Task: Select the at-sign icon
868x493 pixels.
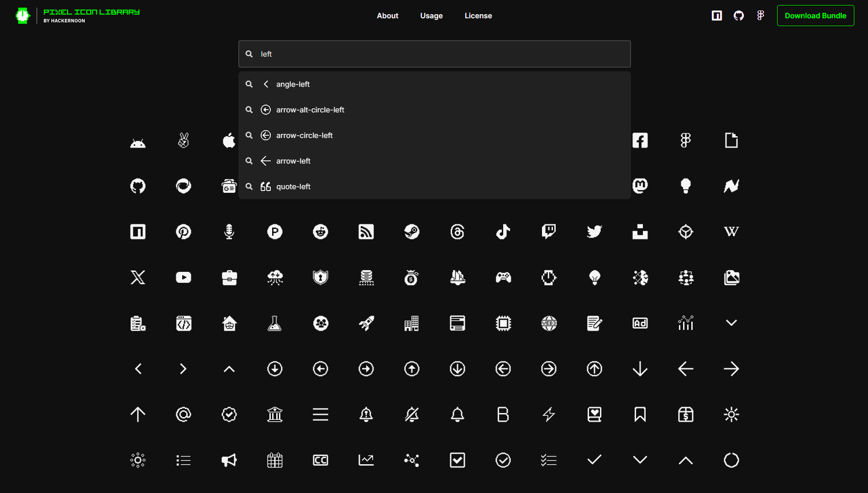Action: click(x=184, y=414)
